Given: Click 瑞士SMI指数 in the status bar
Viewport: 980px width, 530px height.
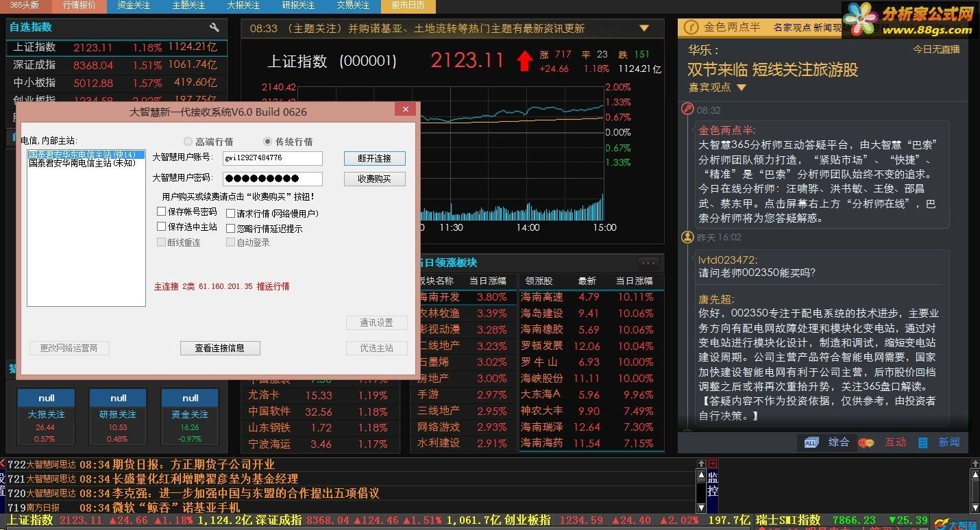Looking at the screenshot, I should (x=789, y=520).
